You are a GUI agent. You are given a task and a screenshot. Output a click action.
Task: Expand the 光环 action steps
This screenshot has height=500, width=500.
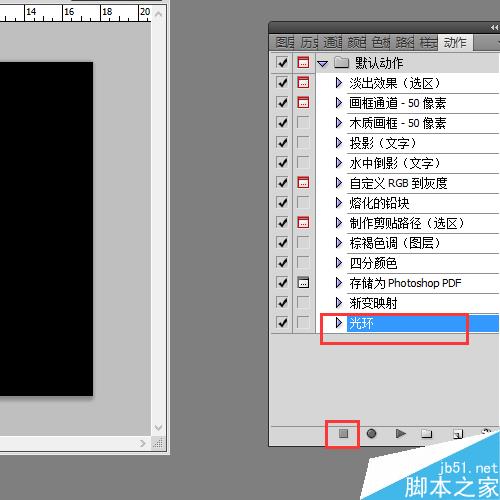(x=339, y=323)
